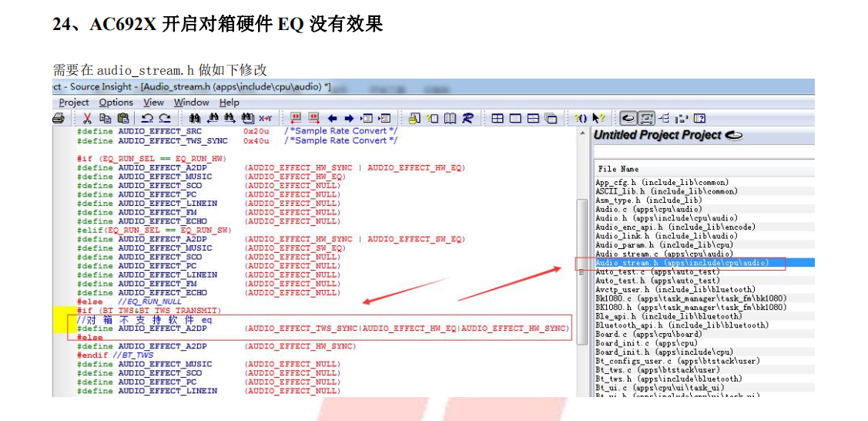Open the book Browse Symbols icon
Screen dimensions: 868x421
click(450, 118)
